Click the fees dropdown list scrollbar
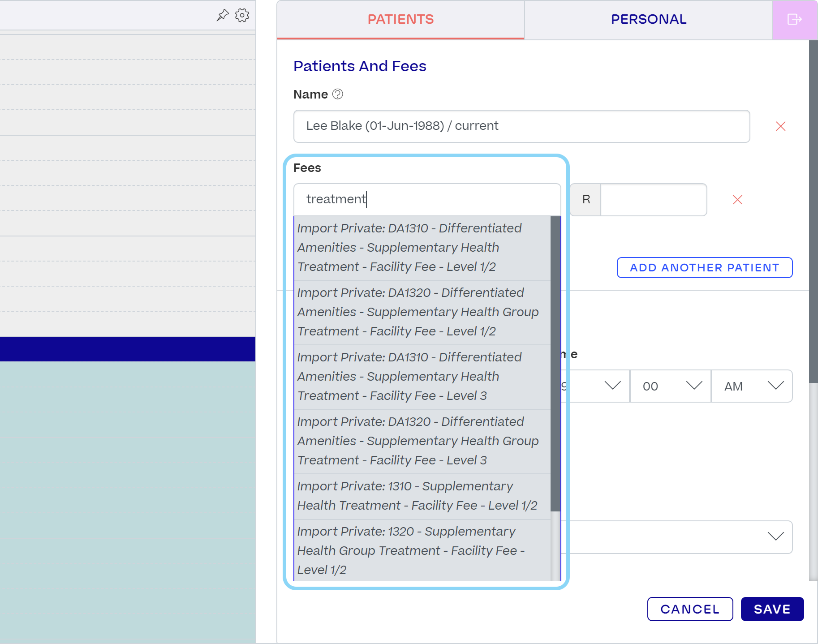Image resolution: width=818 pixels, height=644 pixels. (x=555, y=364)
